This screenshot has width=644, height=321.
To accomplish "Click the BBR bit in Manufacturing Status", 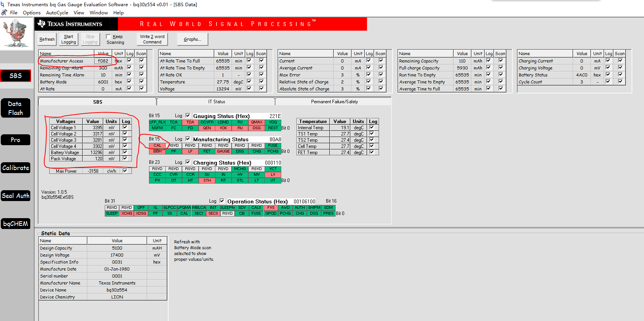I will (x=157, y=151).
